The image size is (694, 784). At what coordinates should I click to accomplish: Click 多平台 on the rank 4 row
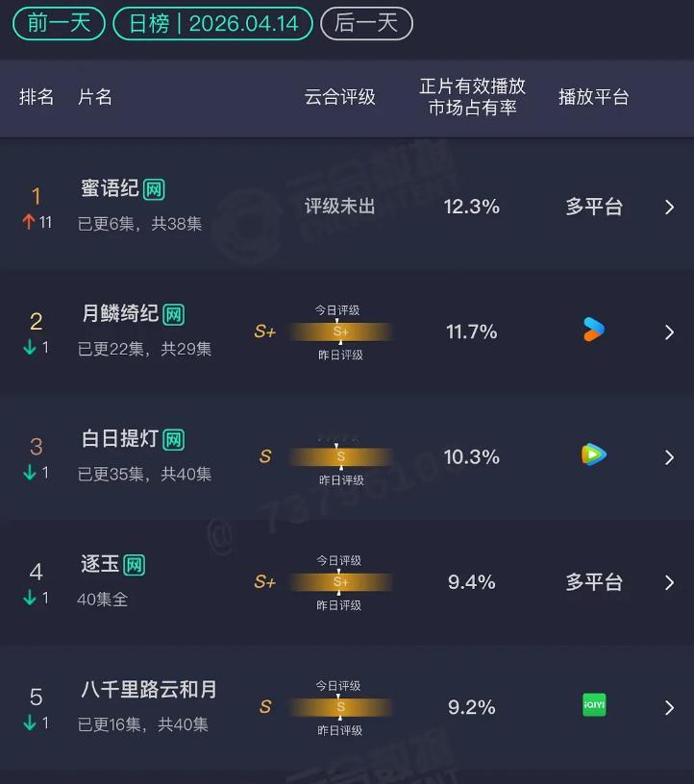click(592, 582)
